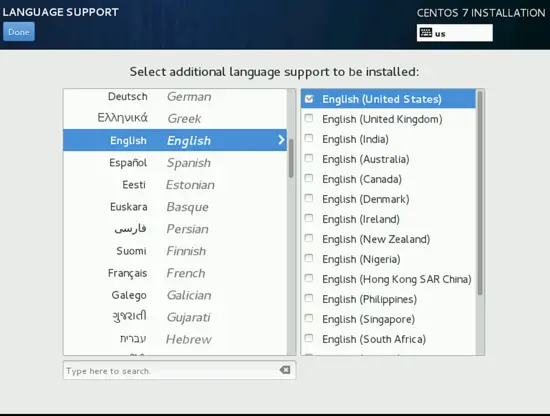This screenshot has width=550, height=416.
Task: Enable English (United Kingdom) checkbox
Action: [x=309, y=118]
